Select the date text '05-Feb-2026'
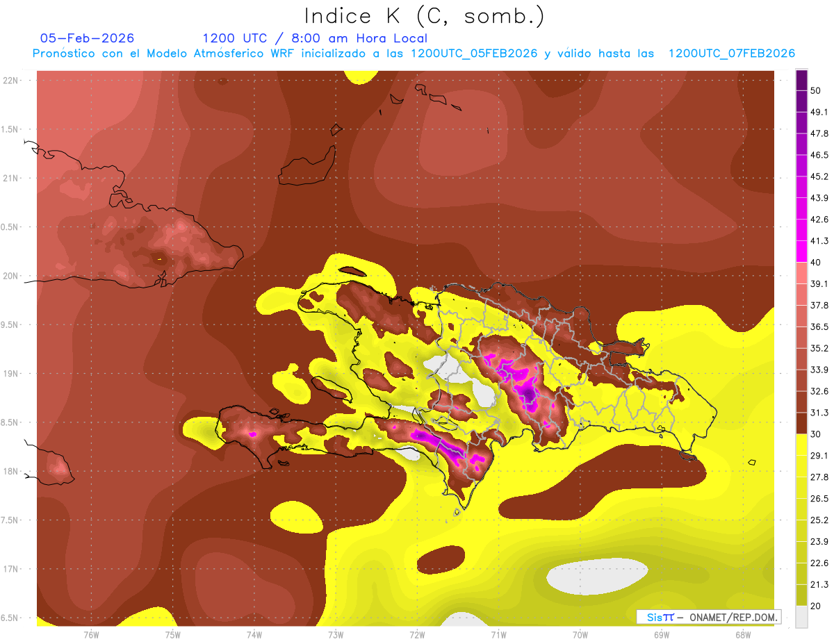The height and width of the screenshot is (644, 834). (x=88, y=38)
